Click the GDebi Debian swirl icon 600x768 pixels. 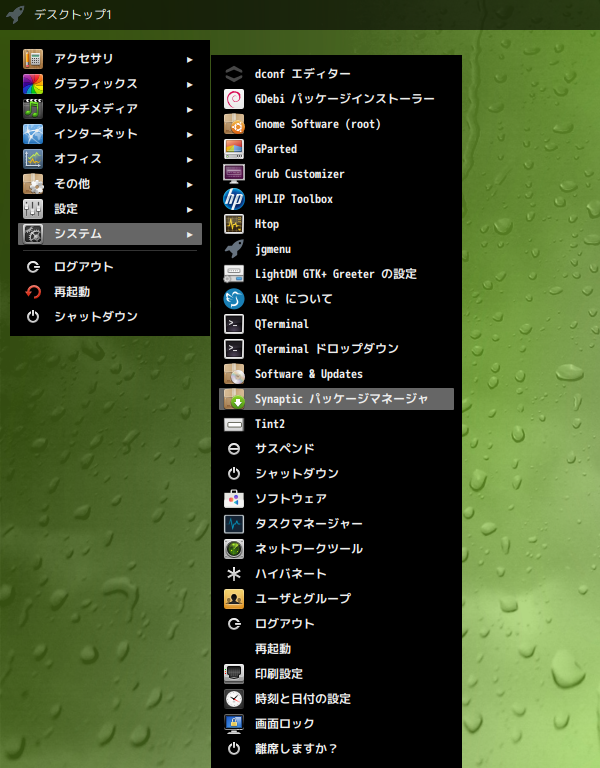(234, 99)
